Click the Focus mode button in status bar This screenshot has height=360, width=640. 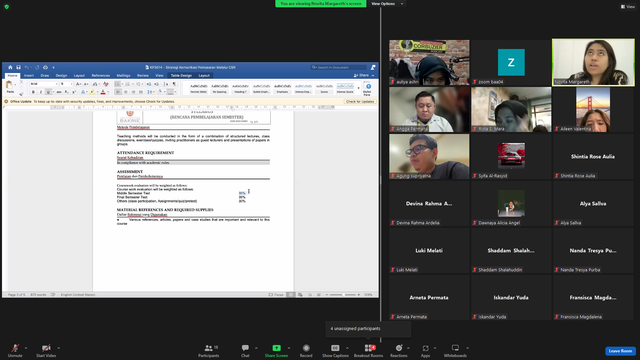[276, 295]
